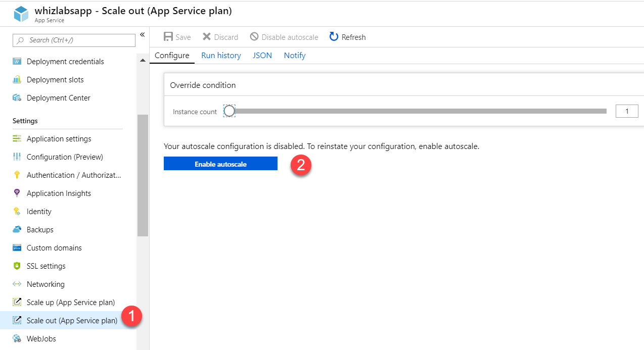The width and height of the screenshot is (644, 350).
Task: Click the Disable autoscale label
Action: (290, 37)
